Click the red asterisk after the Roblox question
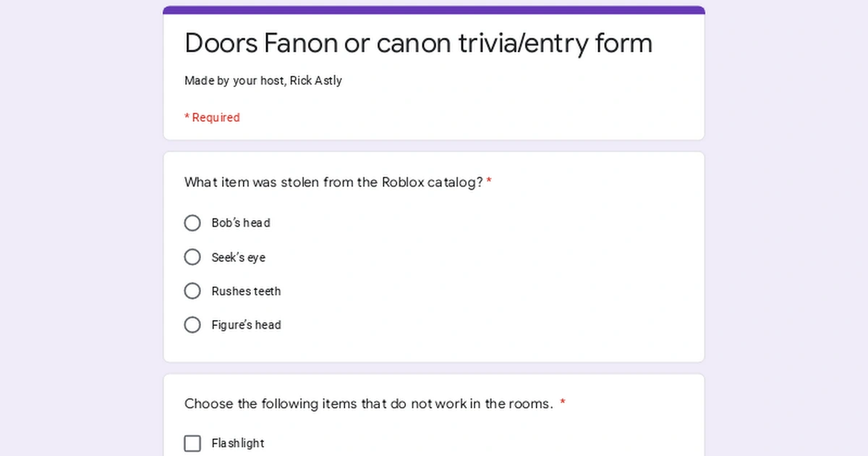 (489, 182)
